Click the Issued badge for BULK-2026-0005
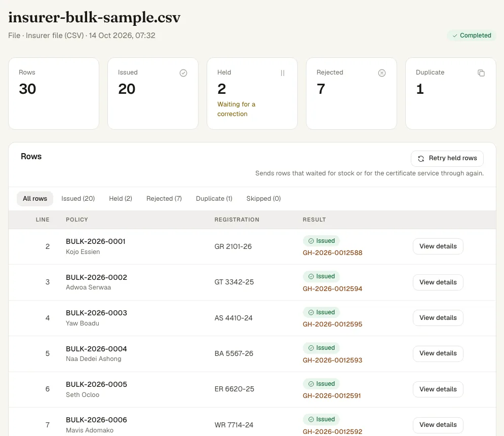504x436 pixels. (322, 384)
